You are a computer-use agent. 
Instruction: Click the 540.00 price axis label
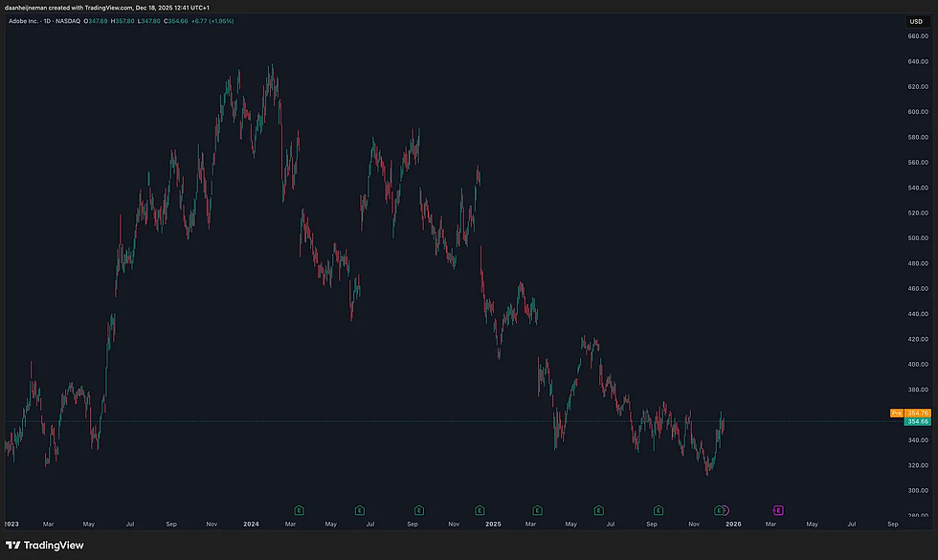(x=918, y=188)
